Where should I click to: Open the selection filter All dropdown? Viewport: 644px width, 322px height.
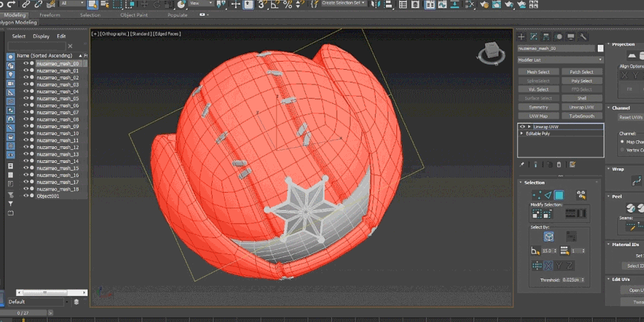tap(72, 3)
